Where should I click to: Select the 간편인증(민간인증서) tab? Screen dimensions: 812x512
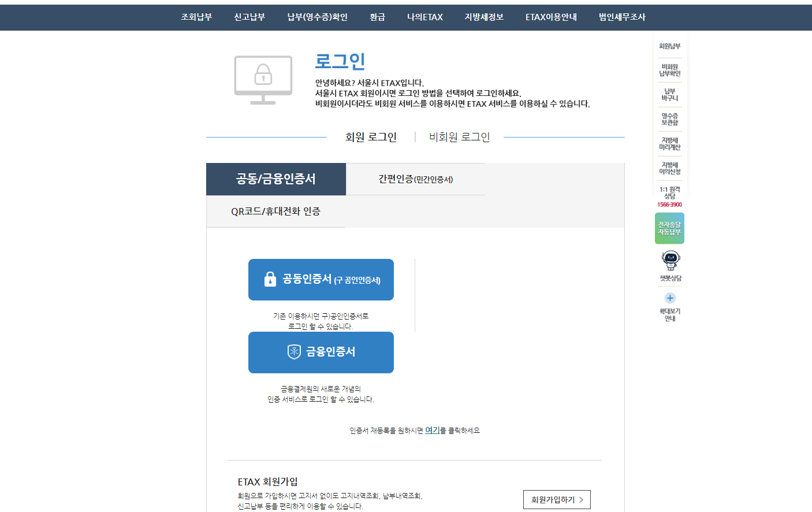416,179
